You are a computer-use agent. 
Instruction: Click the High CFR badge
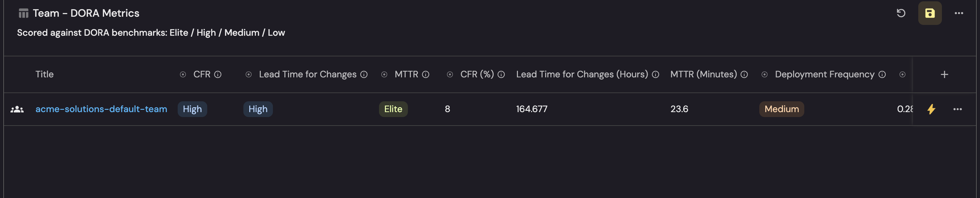pyautogui.click(x=192, y=109)
